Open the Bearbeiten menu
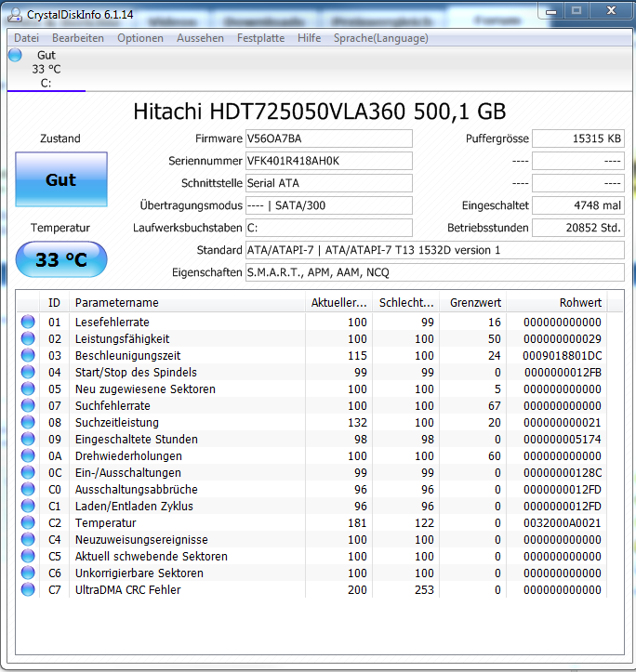This screenshot has width=636, height=672. point(78,38)
